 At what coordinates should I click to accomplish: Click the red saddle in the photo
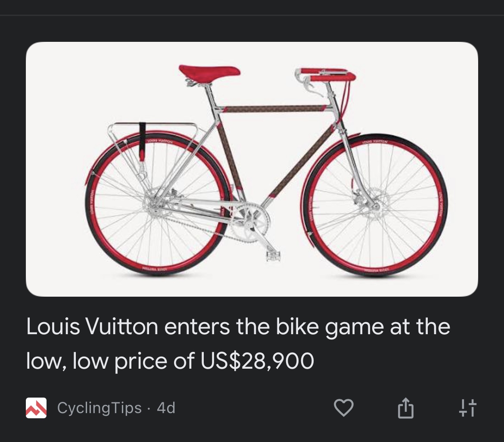(x=209, y=72)
